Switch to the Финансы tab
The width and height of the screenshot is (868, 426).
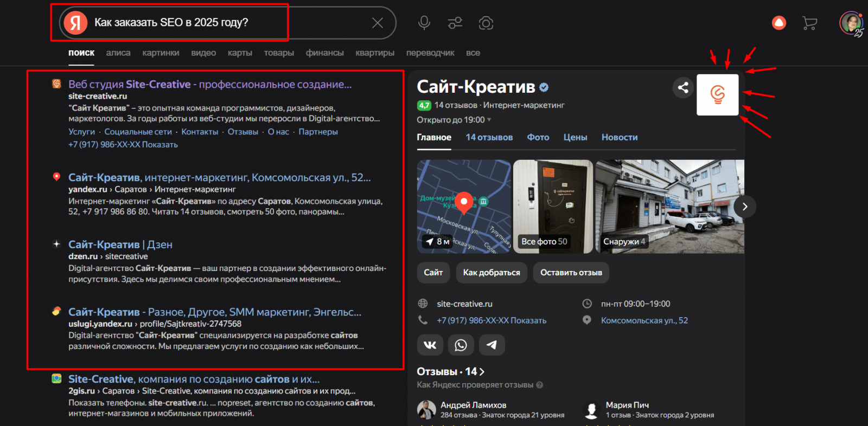pos(324,53)
